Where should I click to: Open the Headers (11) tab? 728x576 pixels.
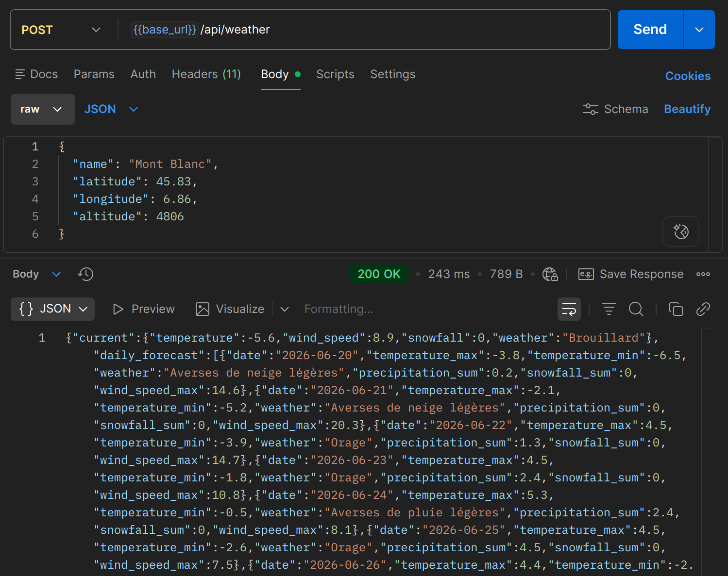click(x=206, y=74)
